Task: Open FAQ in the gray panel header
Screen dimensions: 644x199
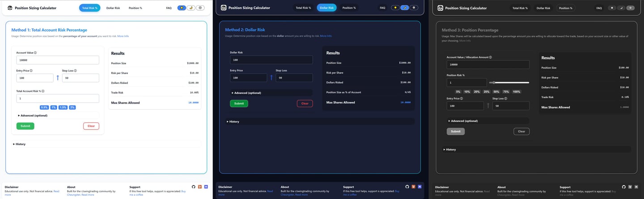Action: coord(599,8)
